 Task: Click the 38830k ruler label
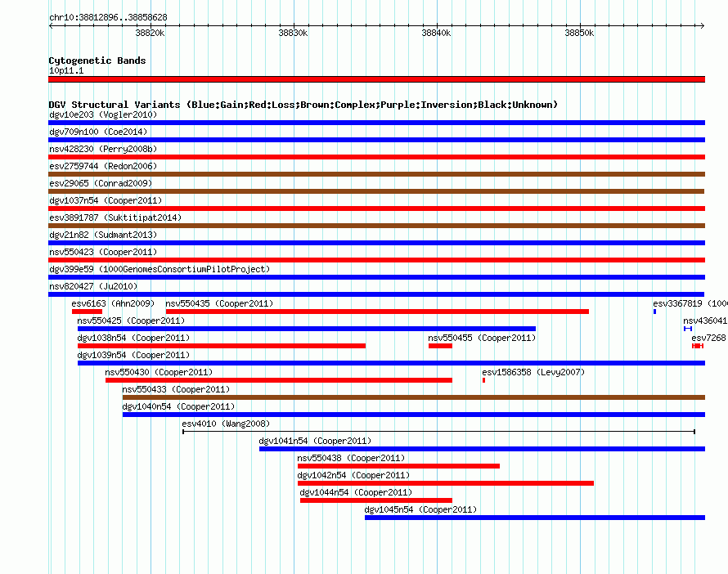[x=293, y=33]
